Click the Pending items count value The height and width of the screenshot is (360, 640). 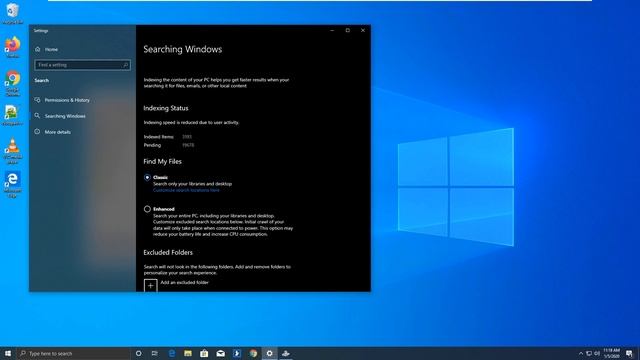[x=188, y=145]
